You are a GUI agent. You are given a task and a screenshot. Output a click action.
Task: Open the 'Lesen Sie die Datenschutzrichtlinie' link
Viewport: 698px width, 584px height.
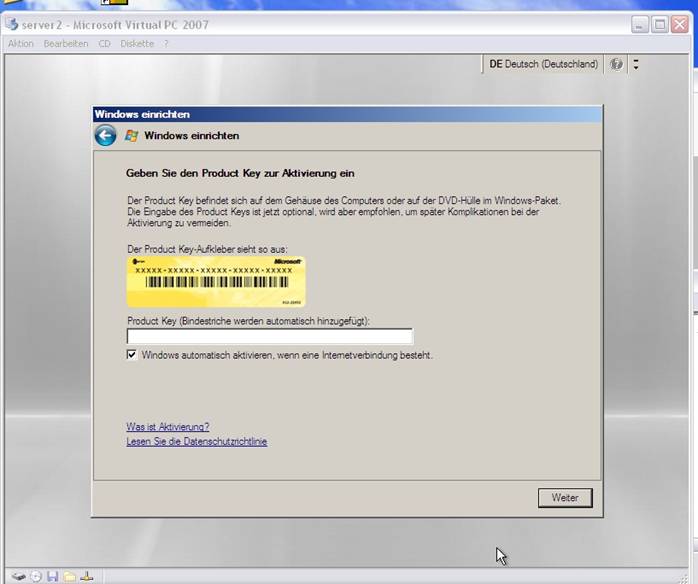tap(196, 441)
